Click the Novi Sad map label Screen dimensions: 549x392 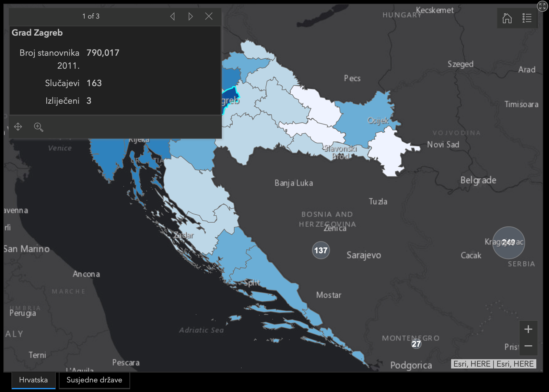click(x=443, y=144)
